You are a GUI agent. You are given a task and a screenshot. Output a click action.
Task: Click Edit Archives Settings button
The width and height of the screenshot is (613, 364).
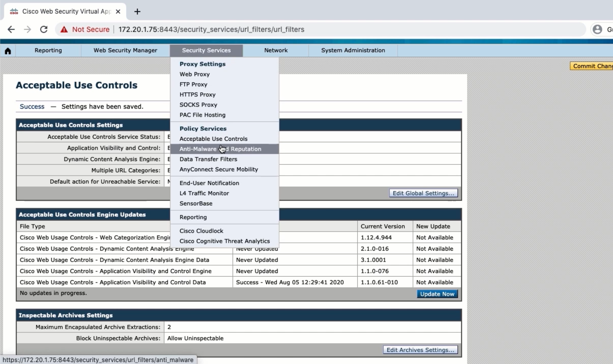[x=420, y=350]
